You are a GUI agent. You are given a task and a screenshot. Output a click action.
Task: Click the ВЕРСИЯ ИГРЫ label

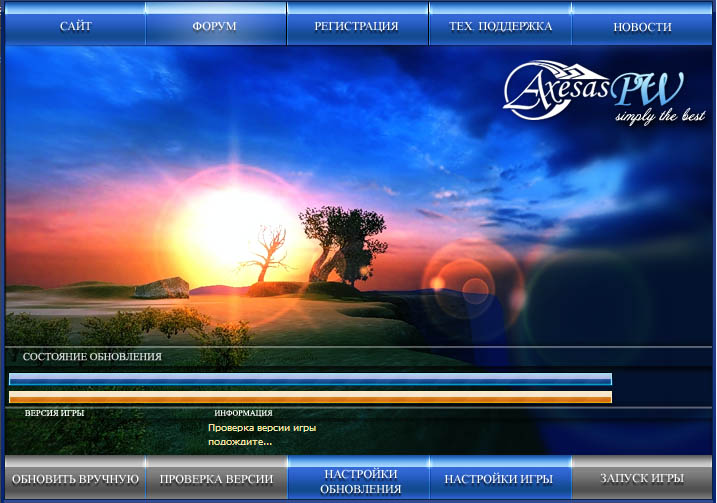pyautogui.click(x=54, y=412)
